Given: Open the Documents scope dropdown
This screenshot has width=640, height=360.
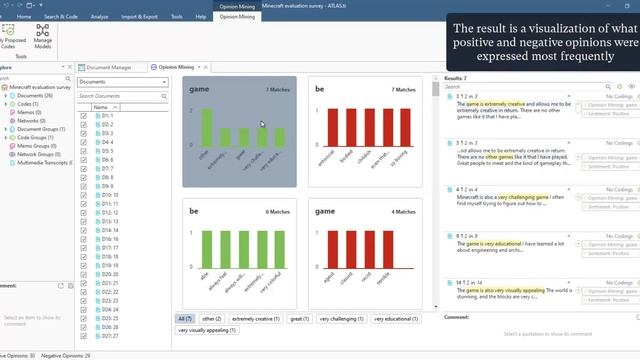Looking at the screenshot, I should tap(122, 82).
